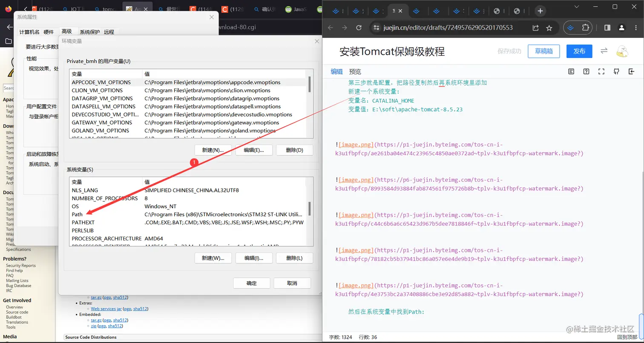Open a new Chrome tab
644x343 pixels.
coord(540,11)
